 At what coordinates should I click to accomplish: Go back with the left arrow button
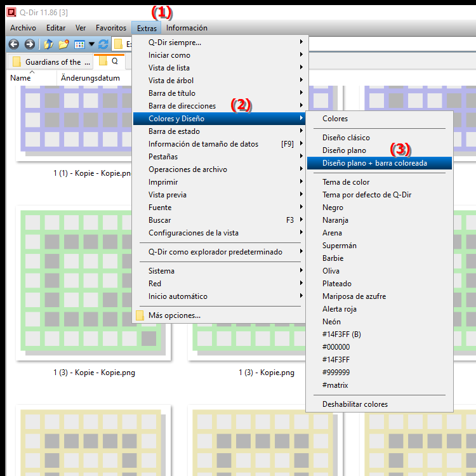coord(14,44)
